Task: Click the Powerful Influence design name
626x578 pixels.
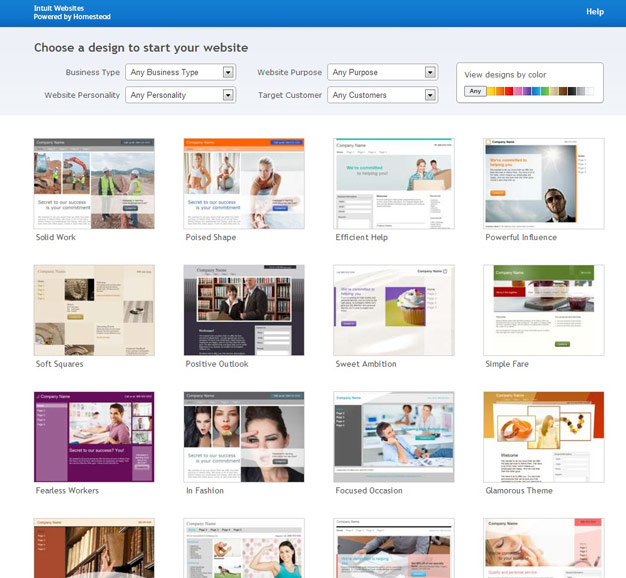Action: tap(521, 237)
